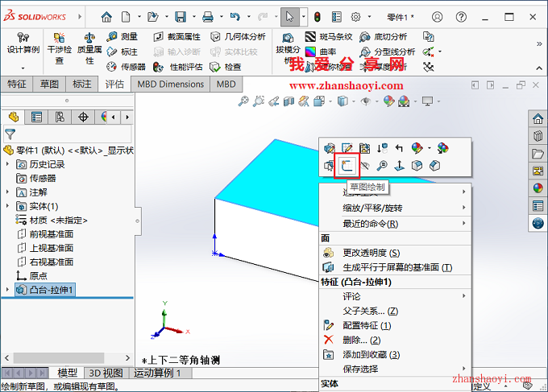Enable 斑马条纹 zebra stripes
548x392 pixels.
click(329, 37)
